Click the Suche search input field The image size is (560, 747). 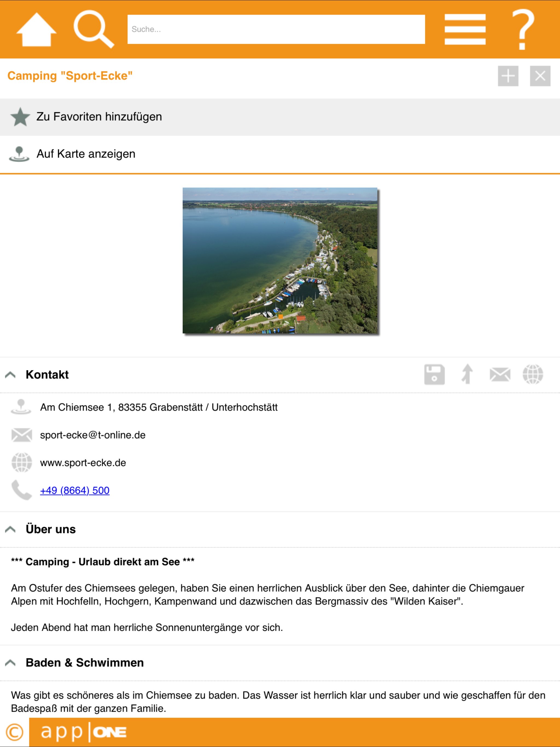[276, 29]
